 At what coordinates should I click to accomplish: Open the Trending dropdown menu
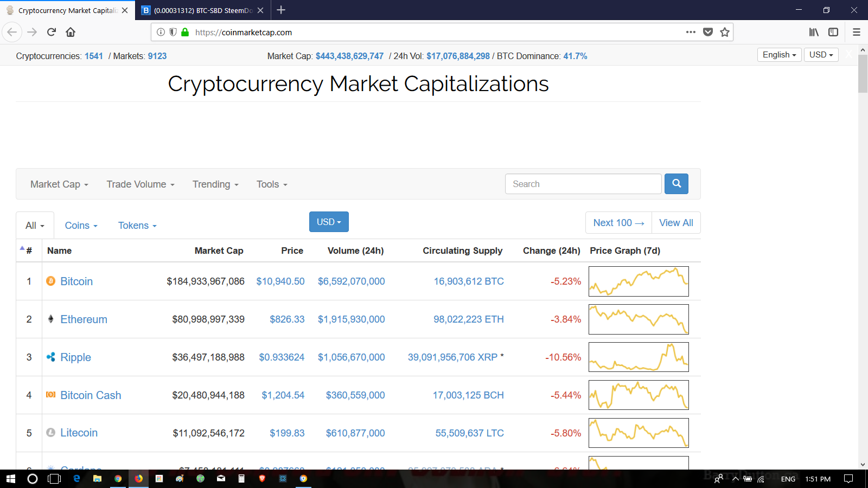[x=215, y=184]
